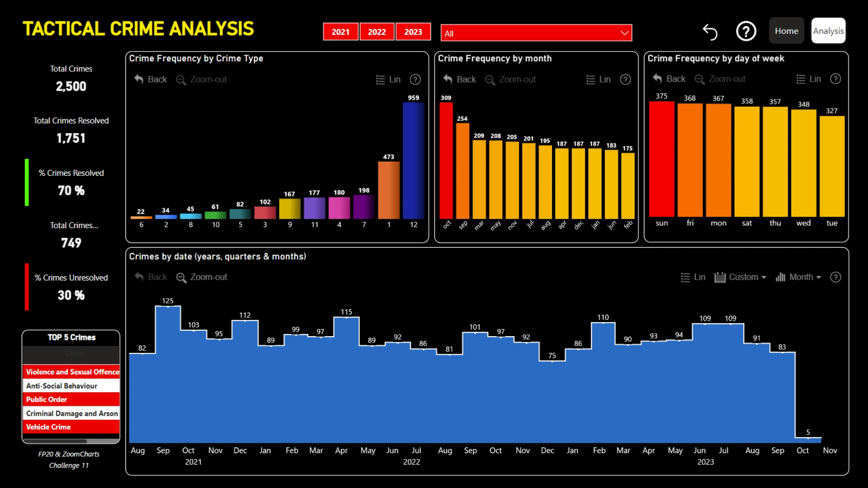868x488 pixels.
Task: Click Zoom-out in day of week chart
Action: tap(720, 79)
